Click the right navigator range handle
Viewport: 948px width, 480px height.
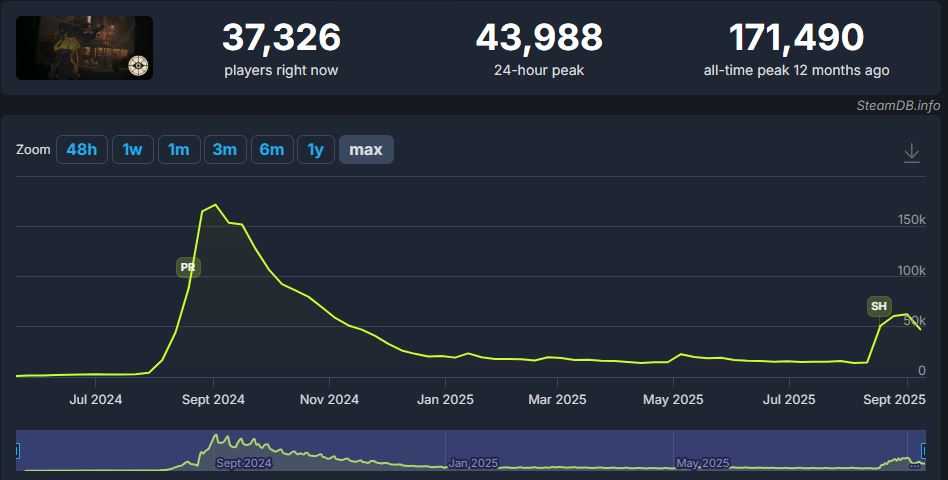point(924,450)
